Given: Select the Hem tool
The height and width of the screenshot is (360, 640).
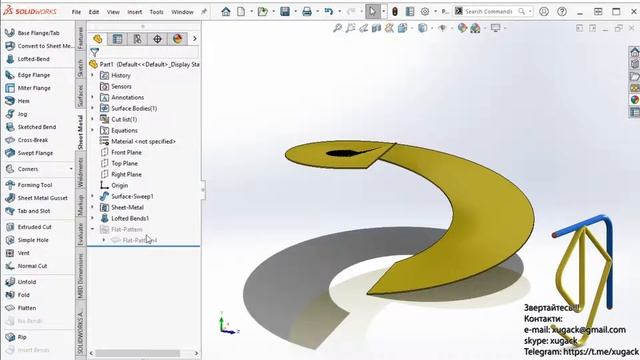Looking at the screenshot, I should (x=18, y=101).
